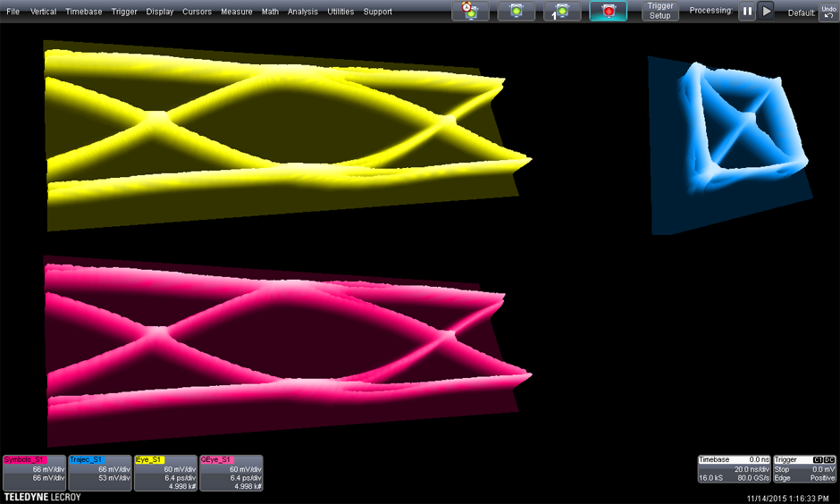Image resolution: width=840 pixels, height=504 pixels.
Task: Expand the Timebase menu
Action: point(84,12)
